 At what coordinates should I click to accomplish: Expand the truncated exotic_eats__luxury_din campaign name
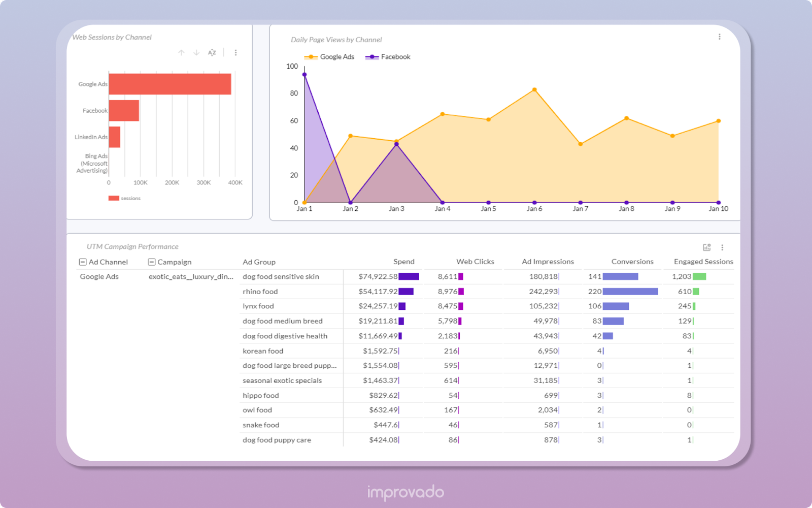click(190, 276)
